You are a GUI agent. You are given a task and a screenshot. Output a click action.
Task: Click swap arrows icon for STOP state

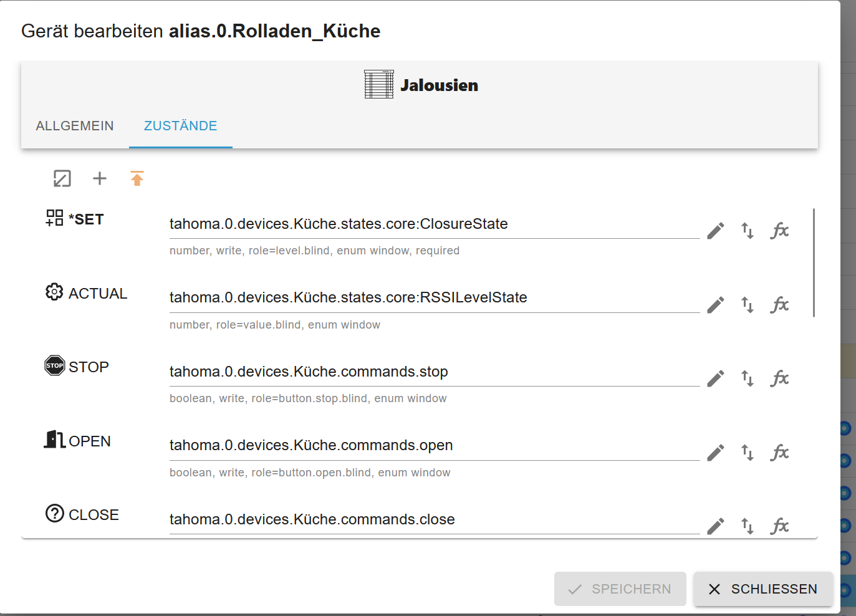tap(748, 378)
